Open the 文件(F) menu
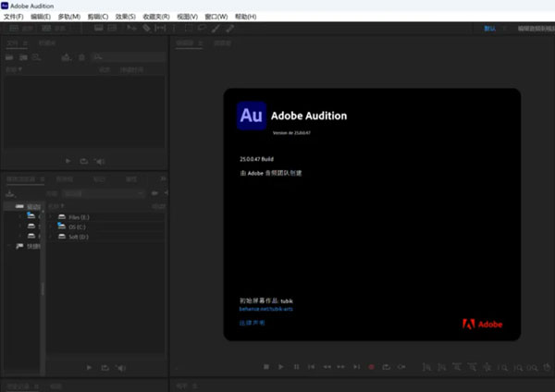 (13, 17)
